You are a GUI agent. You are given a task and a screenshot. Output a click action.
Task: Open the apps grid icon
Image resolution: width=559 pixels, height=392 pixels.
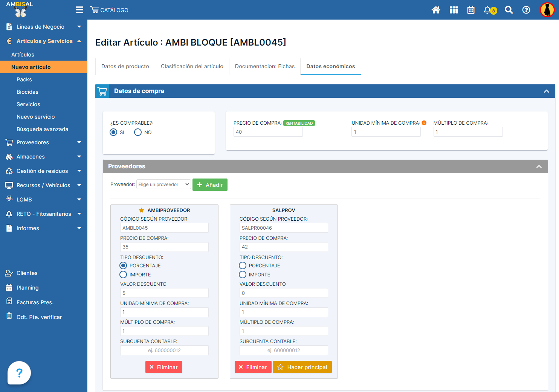(x=454, y=10)
